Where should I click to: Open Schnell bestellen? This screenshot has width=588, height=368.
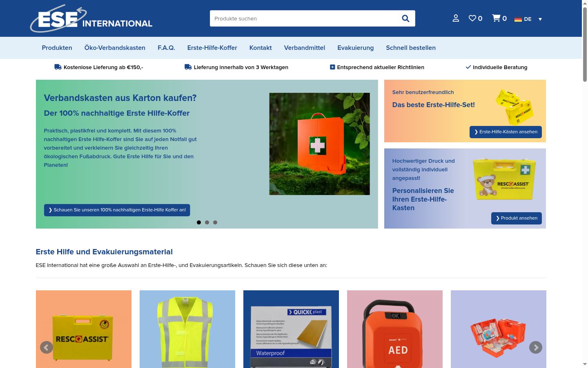[411, 48]
